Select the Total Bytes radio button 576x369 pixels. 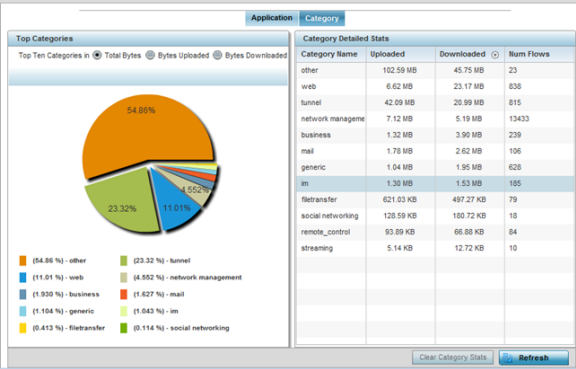click(97, 55)
